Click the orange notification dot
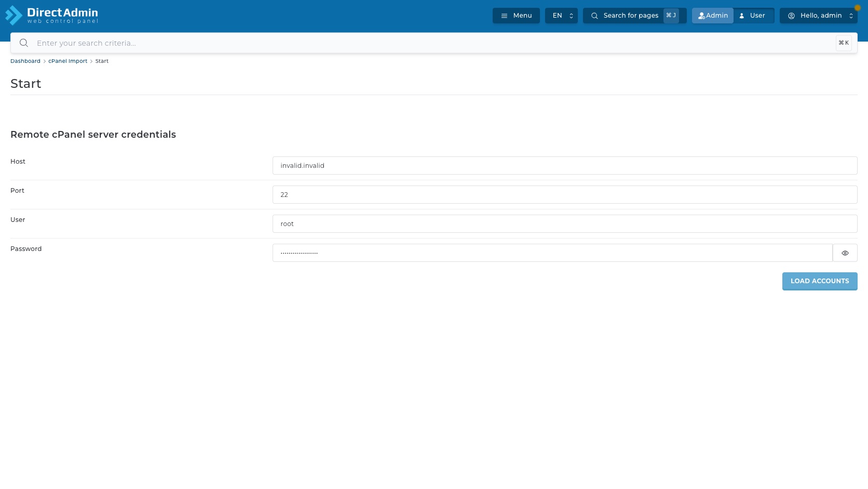 click(x=857, y=8)
